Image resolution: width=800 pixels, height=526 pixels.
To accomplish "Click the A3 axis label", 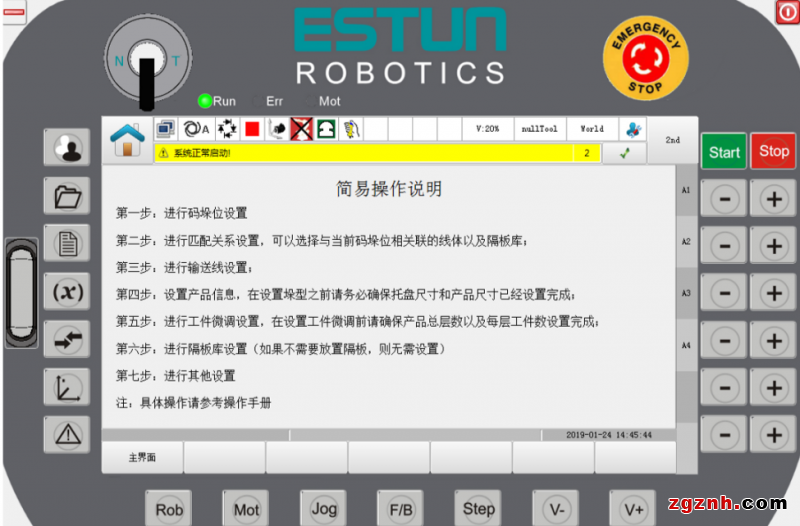I will coord(686,293).
